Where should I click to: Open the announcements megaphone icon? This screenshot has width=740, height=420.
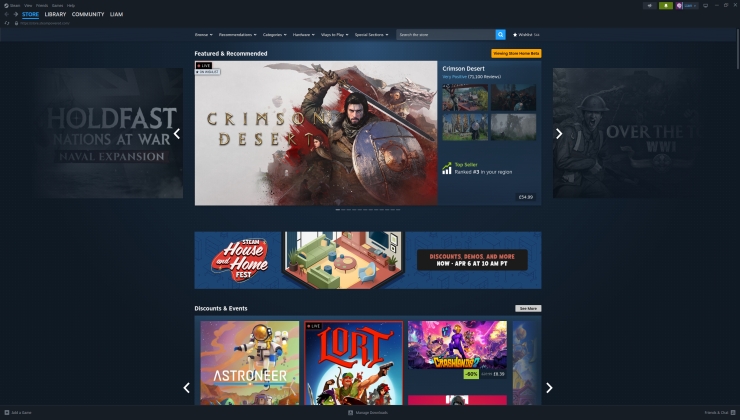pyautogui.click(x=650, y=6)
